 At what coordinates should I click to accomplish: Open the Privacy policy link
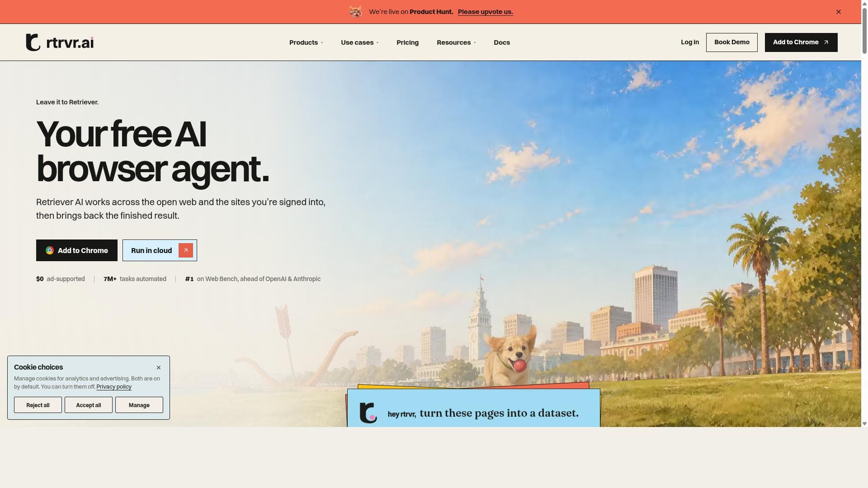click(114, 387)
